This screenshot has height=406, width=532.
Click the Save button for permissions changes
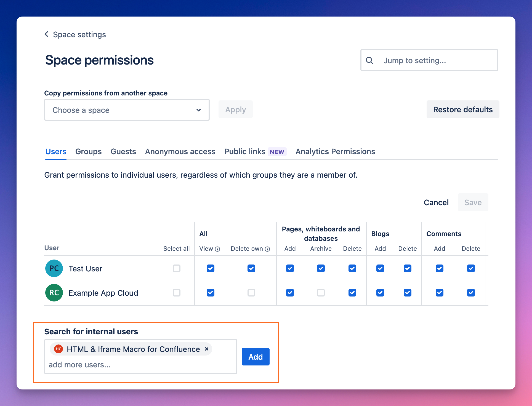point(473,202)
